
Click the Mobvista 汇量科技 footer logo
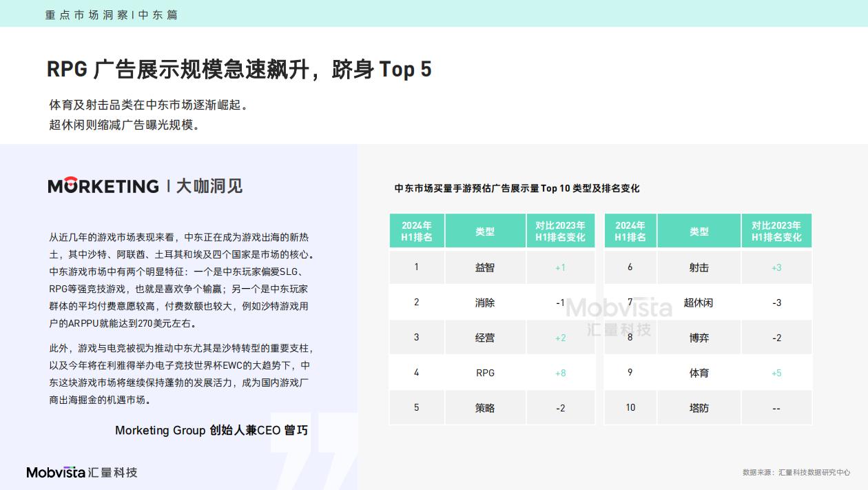(82, 472)
